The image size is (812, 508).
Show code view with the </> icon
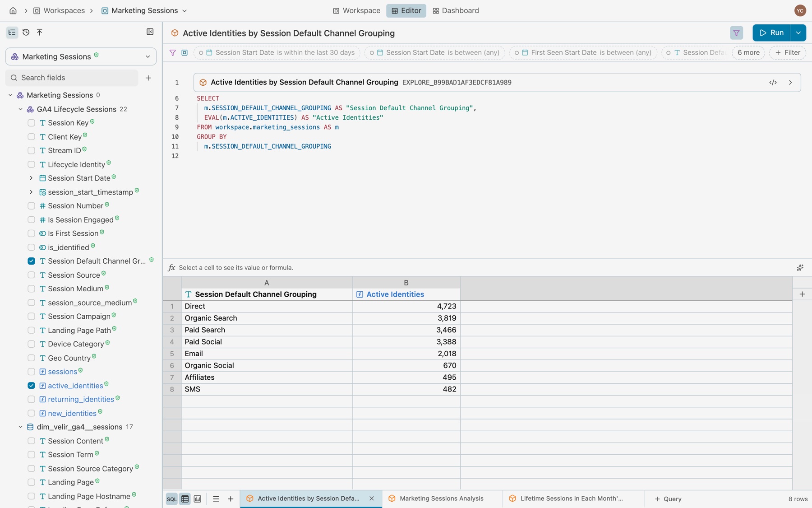(x=773, y=82)
